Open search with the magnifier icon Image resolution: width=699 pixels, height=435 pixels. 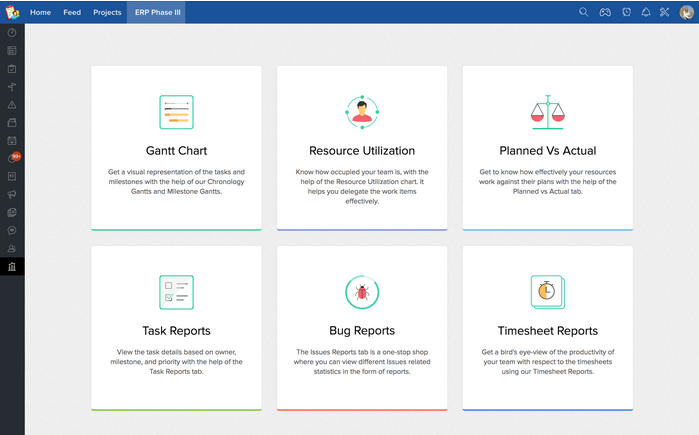tap(584, 12)
